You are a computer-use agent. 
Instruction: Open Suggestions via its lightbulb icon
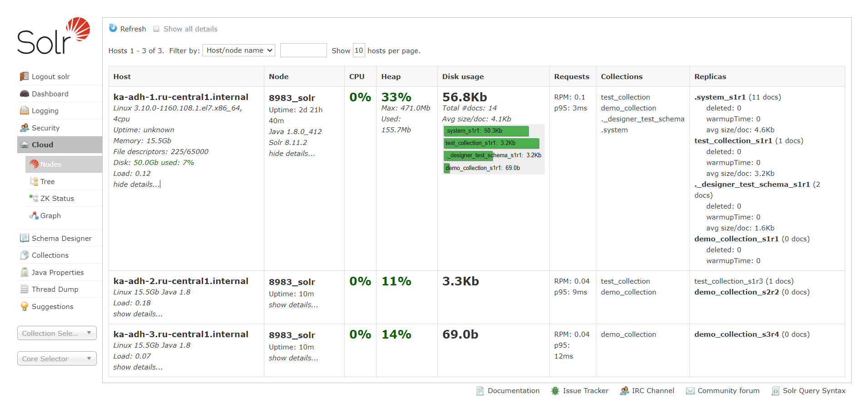pyautogui.click(x=24, y=306)
